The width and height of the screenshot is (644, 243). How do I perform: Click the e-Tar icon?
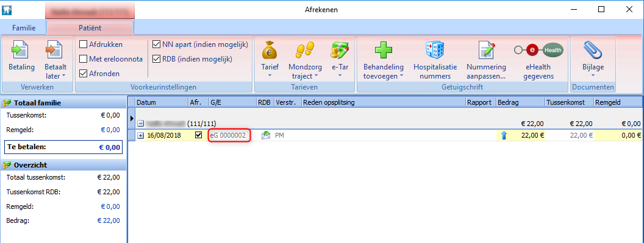[x=340, y=51]
